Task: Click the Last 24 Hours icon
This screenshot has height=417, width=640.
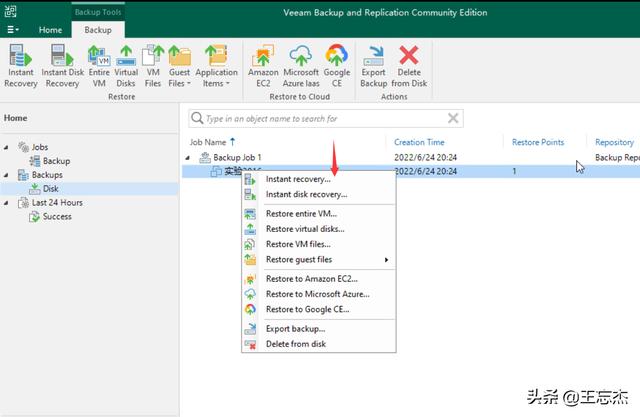Action: click(x=23, y=203)
